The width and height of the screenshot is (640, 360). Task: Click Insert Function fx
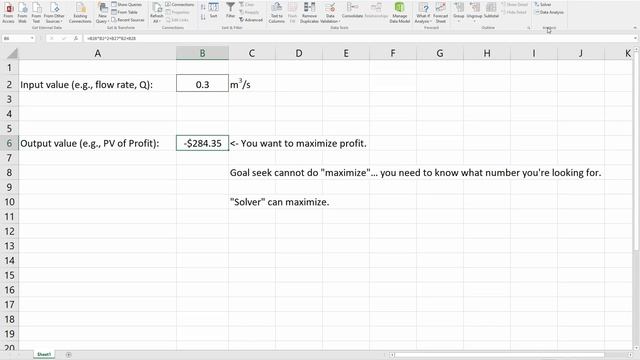(76, 38)
